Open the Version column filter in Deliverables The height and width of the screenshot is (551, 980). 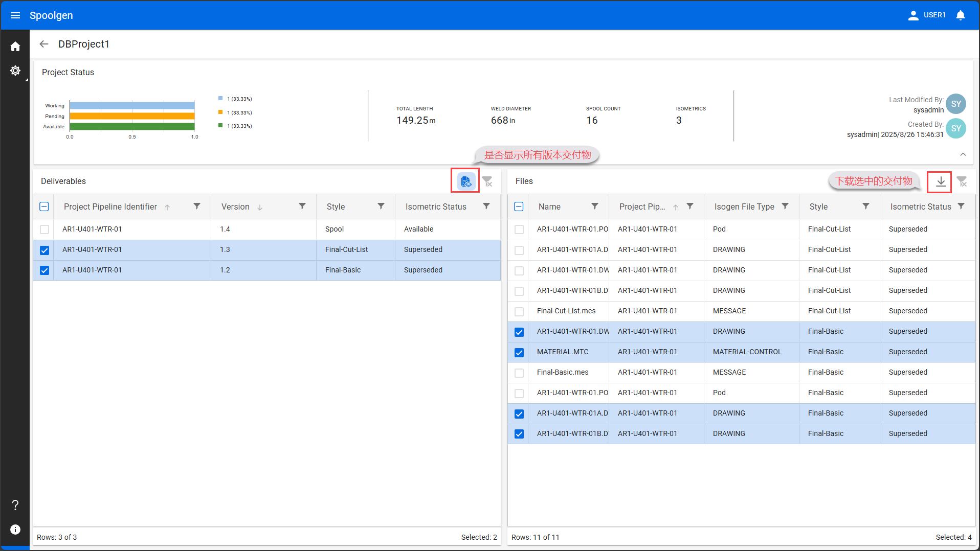(x=302, y=206)
